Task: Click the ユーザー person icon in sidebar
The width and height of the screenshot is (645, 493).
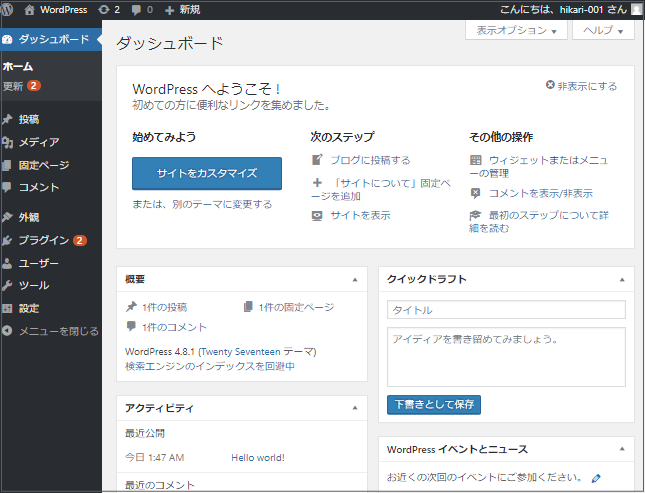Action: (x=7, y=263)
